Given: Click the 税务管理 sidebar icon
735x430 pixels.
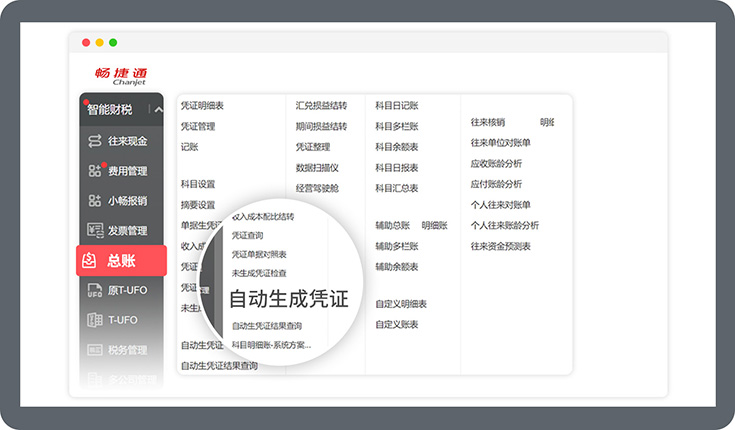Looking at the screenshot, I should [95, 350].
